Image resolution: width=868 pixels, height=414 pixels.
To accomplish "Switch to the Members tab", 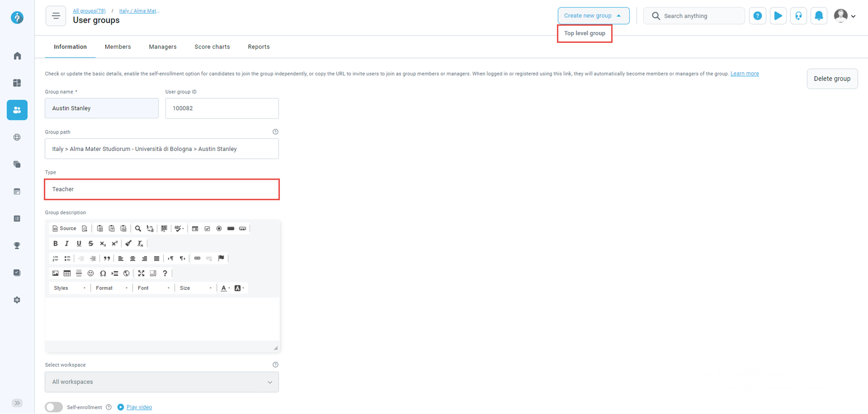I will click(x=118, y=47).
